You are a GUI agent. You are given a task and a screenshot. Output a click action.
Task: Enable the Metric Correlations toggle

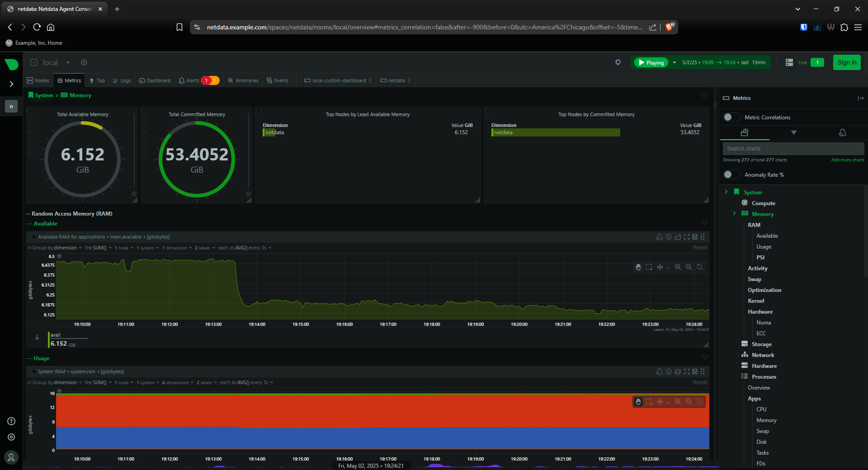point(731,117)
